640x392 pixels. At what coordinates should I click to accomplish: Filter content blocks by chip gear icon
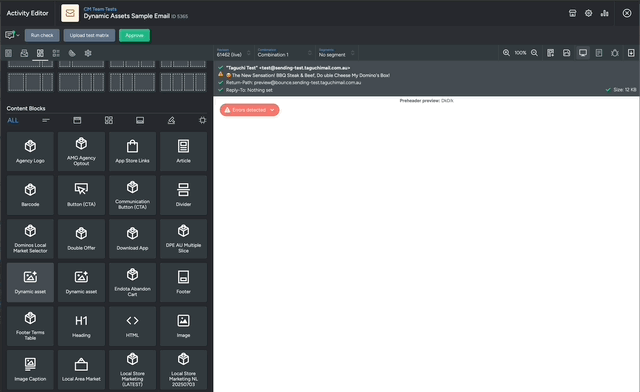(x=202, y=120)
